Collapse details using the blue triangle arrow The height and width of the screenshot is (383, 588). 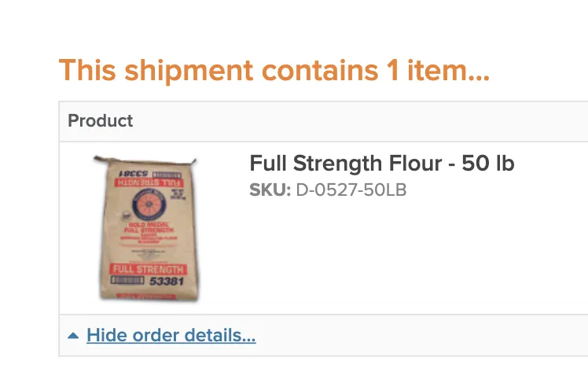(x=73, y=336)
